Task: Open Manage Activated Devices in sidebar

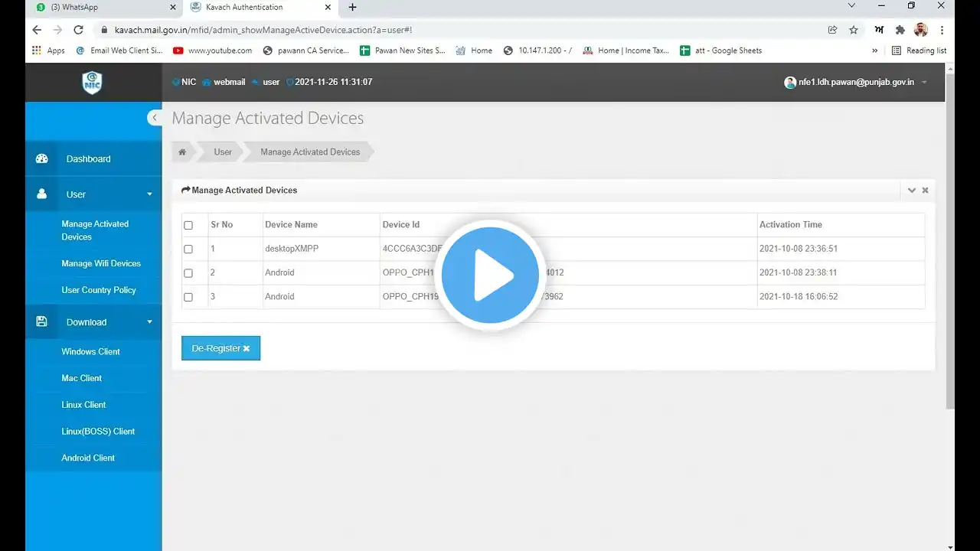Action: pyautogui.click(x=95, y=230)
